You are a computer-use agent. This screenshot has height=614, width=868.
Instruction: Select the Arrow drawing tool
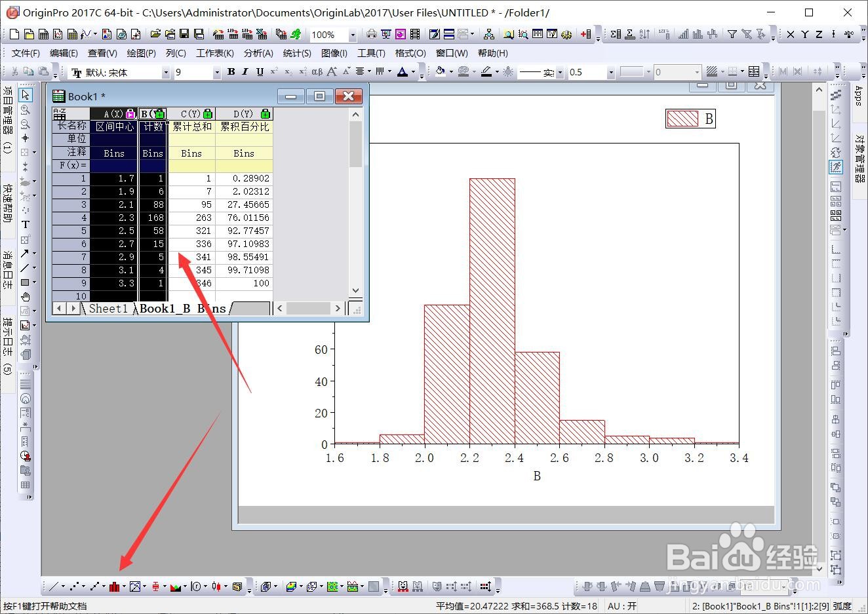25,253
